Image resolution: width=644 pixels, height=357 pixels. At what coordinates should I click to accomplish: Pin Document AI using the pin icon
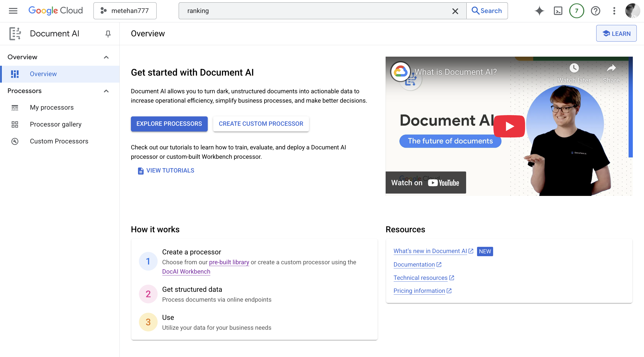[108, 34]
